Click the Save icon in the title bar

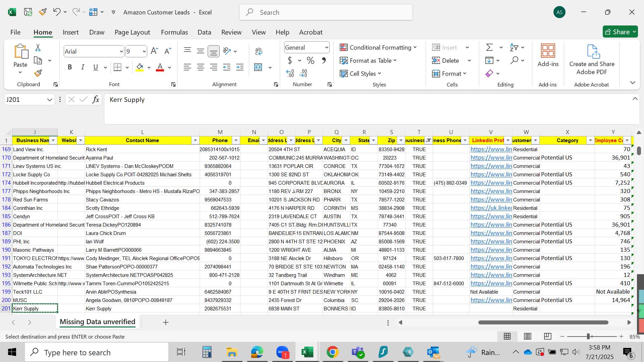click(28, 12)
